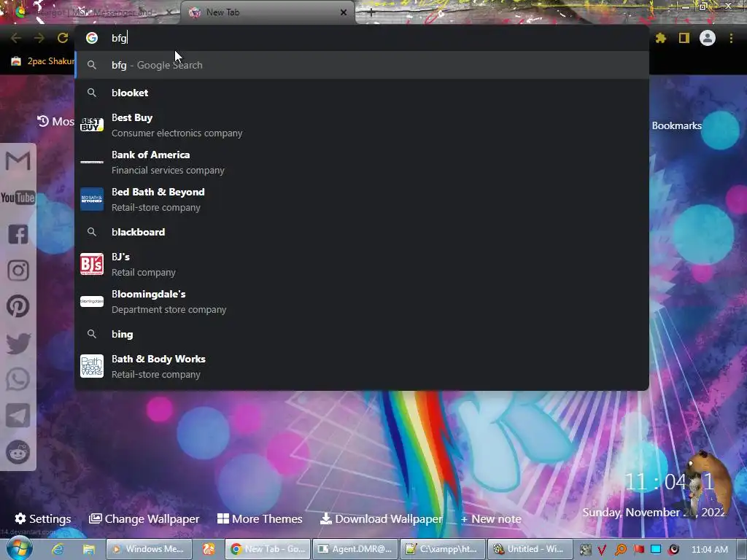The image size is (747, 560).
Task: Open a new tab with plus button
Action: [x=371, y=13]
